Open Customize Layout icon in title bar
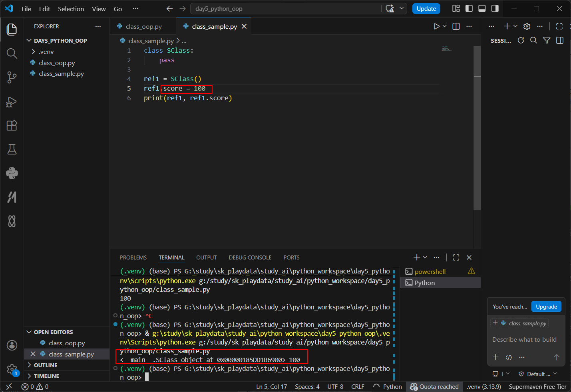571x392 pixels. [x=456, y=8]
